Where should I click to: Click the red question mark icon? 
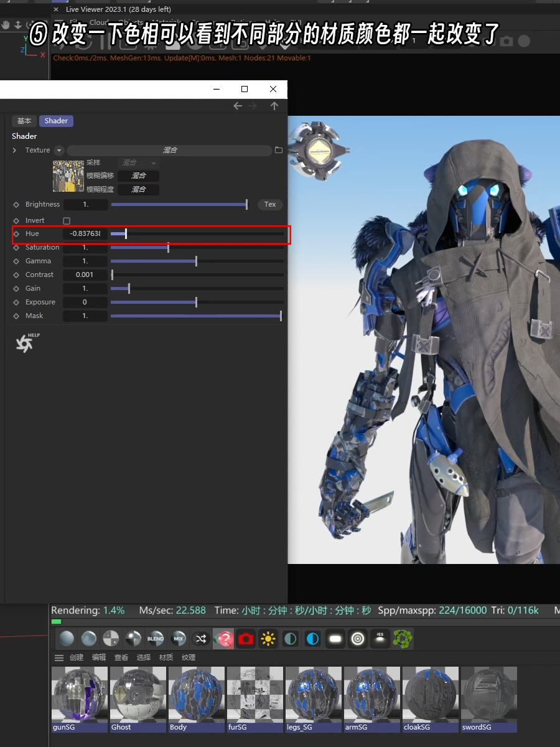[x=223, y=639]
